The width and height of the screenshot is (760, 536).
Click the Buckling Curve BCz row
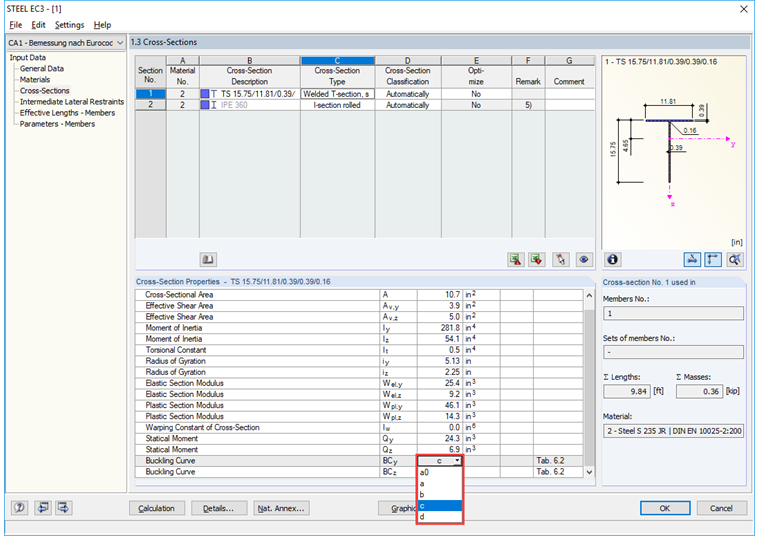click(359, 472)
